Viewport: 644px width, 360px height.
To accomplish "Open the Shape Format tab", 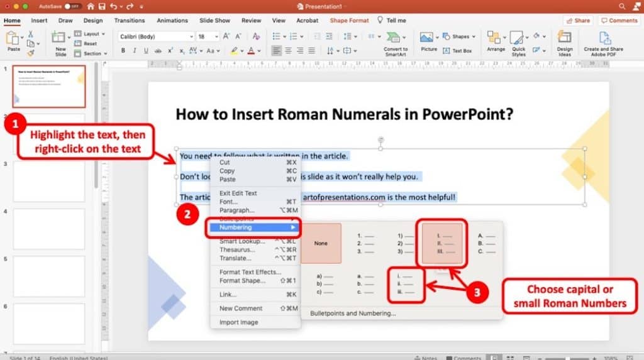I will pos(349,20).
